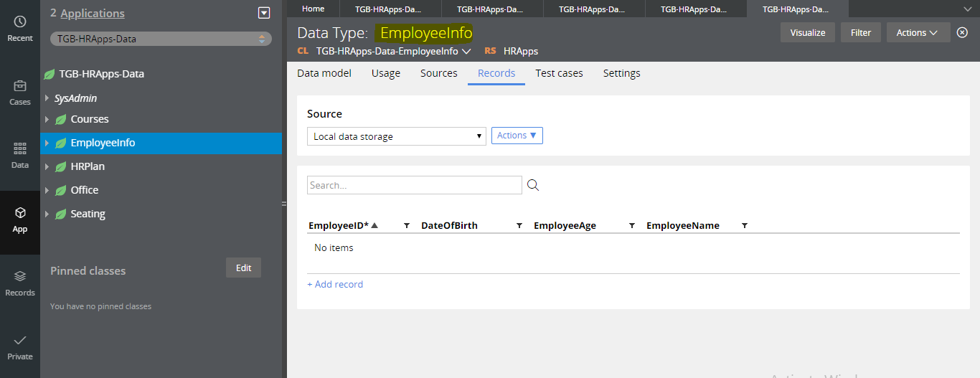980x378 pixels.
Task: Close the data type with X icon
Action: [x=963, y=32]
